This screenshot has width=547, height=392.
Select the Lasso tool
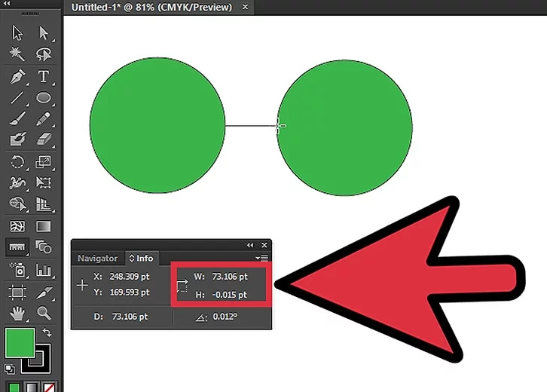[44, 54]
